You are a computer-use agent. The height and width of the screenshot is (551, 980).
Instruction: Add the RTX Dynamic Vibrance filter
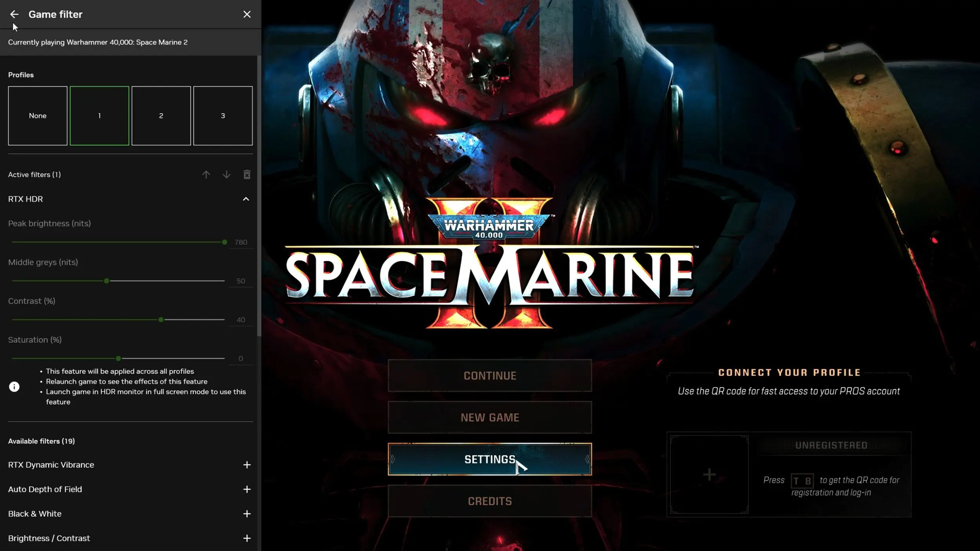[x=247, y=465]
